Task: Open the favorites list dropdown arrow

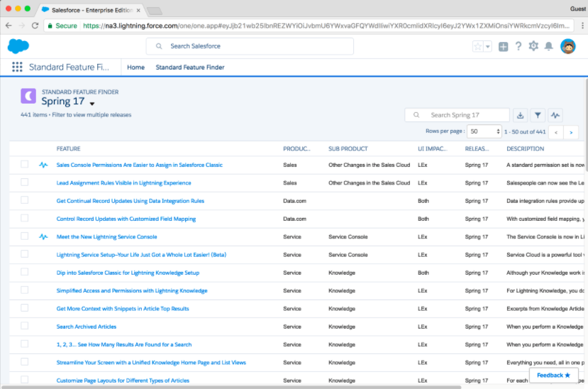Action: [x=488, y=47]
